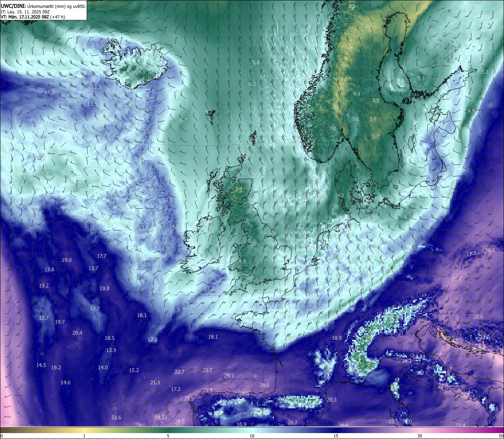Click the 26.1 value label
The height and width of the screenshot is (439, 504).
click(x=407, y=361)
